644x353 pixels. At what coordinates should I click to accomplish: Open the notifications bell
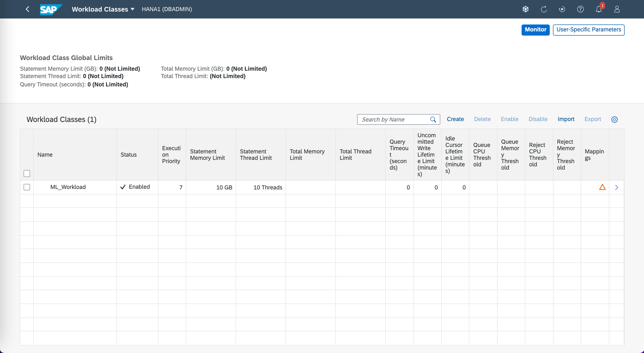pos(598,9)
